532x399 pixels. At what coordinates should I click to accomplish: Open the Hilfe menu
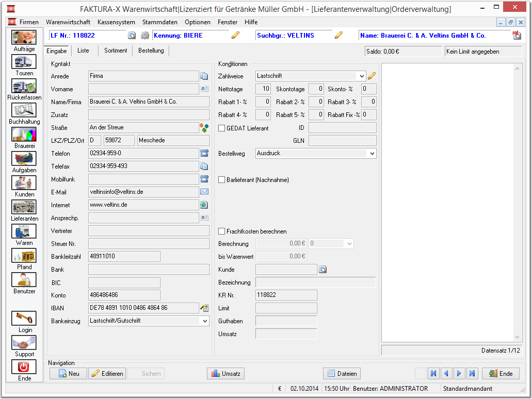point(251,22)
